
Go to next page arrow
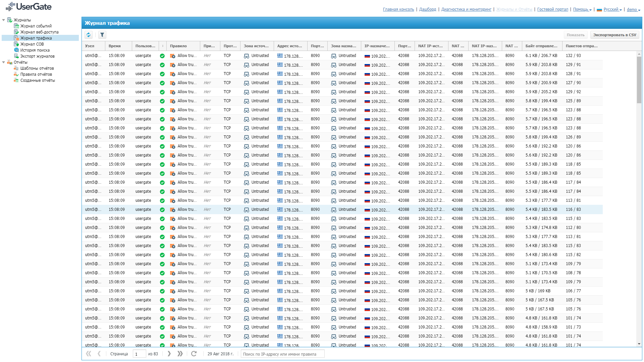(169, 354)
